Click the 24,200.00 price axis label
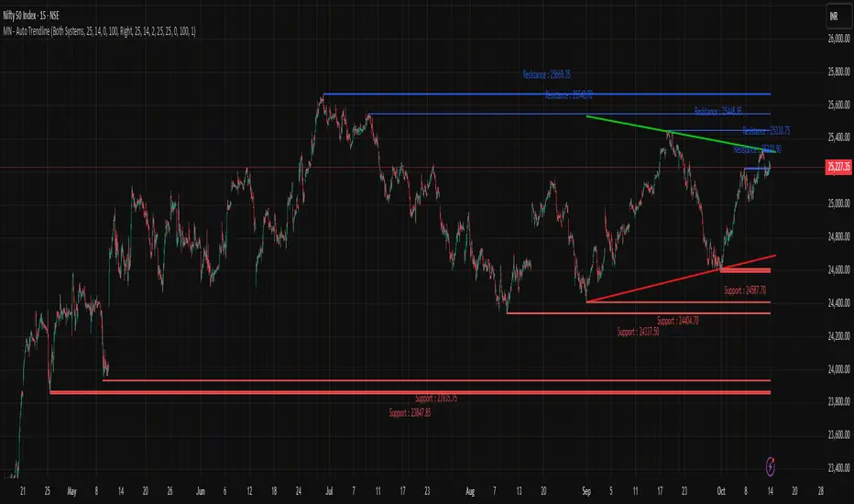This screenshot has width=854, height=504. [x=838, y=336]
